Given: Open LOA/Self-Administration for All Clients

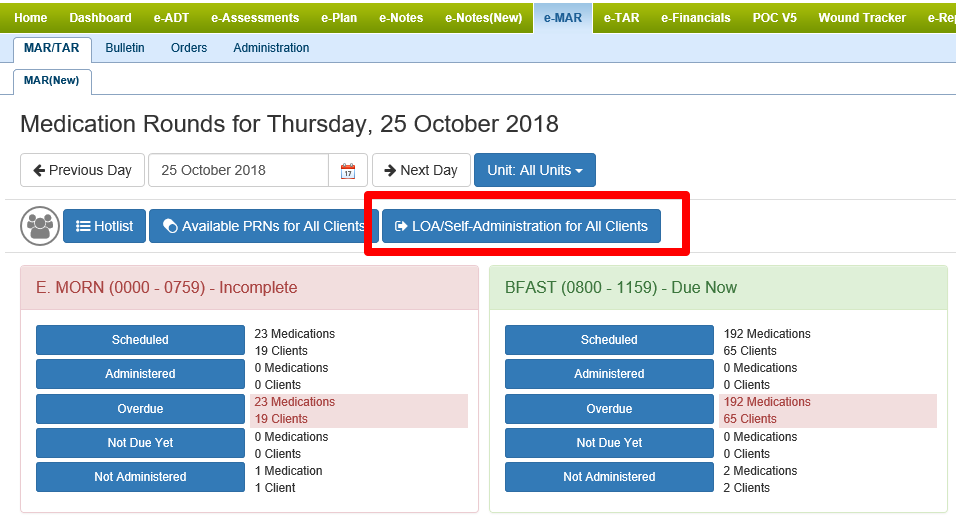Looking at the screenshot, I should [521, 226].
